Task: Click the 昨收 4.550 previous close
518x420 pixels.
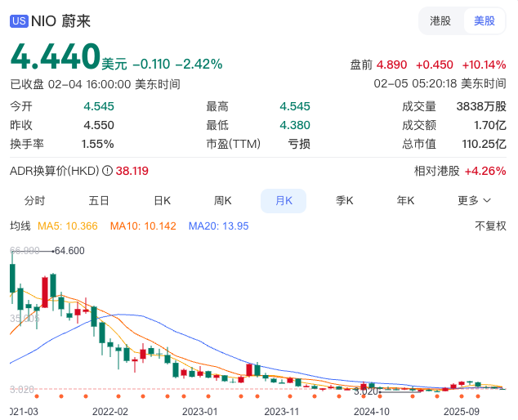Action: 99,125
